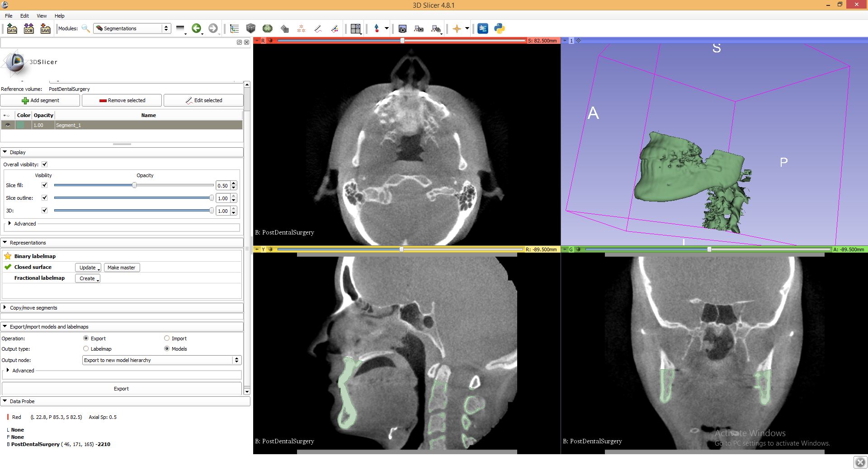Click the view layout selector icon
This screenshot has width=868, height=470.
click(356, 28)
